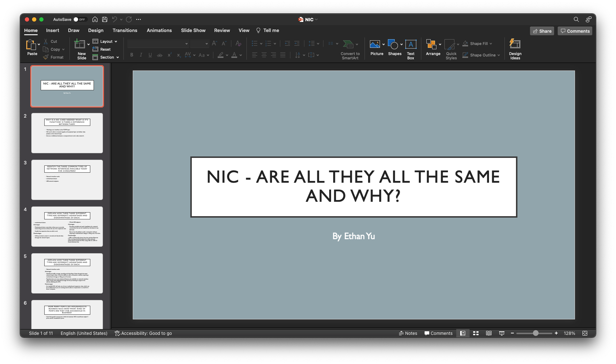Start slide show from status bar icon
Viewport: 616px width, 364px height.
click(502, 333)
